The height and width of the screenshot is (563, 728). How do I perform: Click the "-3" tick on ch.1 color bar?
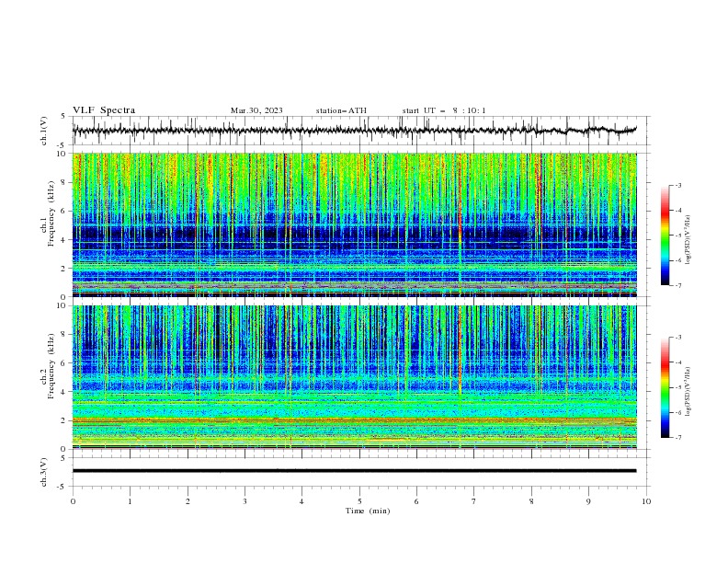tap(677, 185)
